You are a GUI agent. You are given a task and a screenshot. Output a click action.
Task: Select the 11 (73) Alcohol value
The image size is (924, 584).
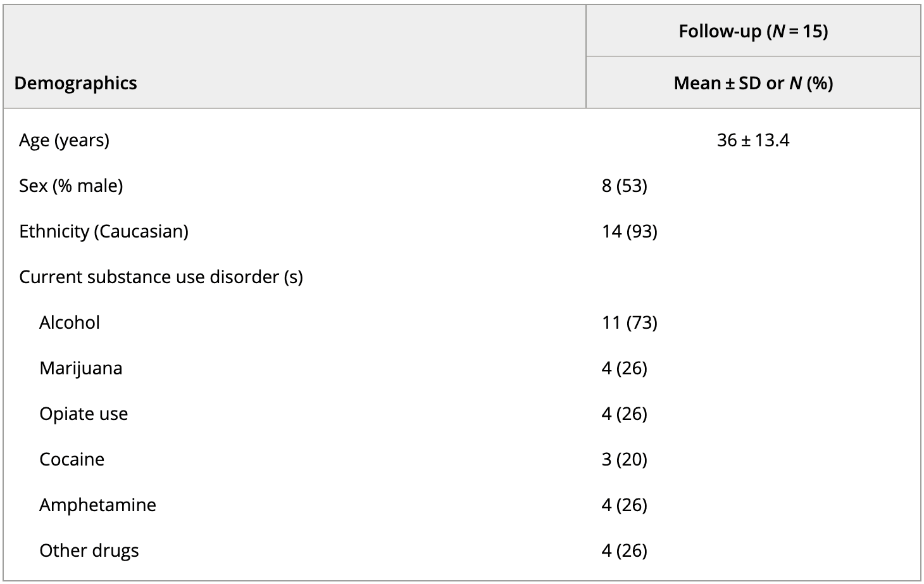click(629, 322)
